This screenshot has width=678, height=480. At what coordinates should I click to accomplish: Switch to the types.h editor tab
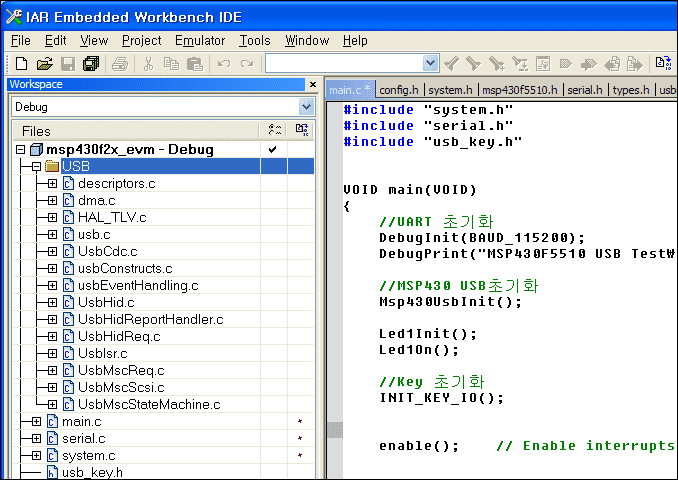(x=631, y=90)
